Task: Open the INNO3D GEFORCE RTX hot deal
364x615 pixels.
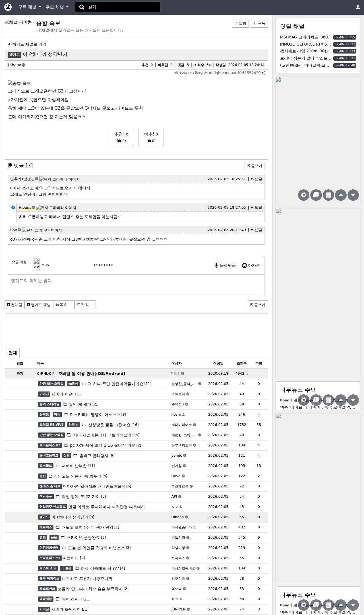Action: pos(306,44)
